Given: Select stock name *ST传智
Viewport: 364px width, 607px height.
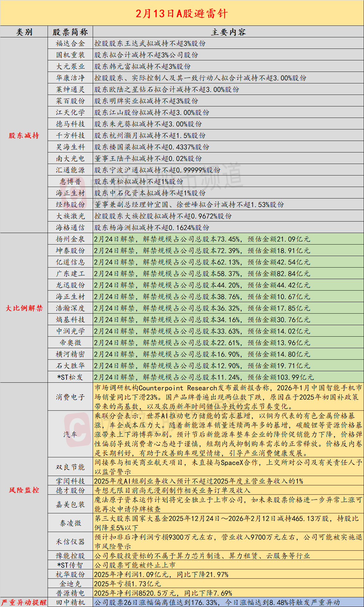Looking at the screenshot, I should pyautogui.click(x=70, y=565).
